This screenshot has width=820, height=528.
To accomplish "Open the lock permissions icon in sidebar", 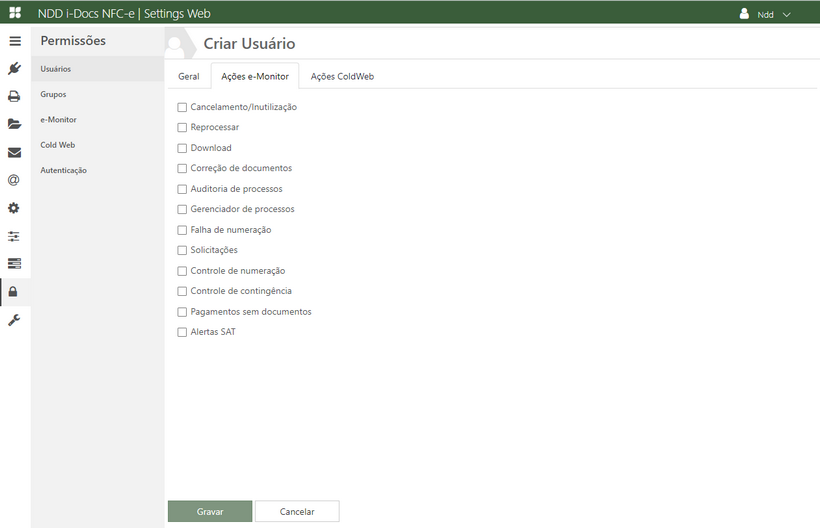I will coord(13,292).
